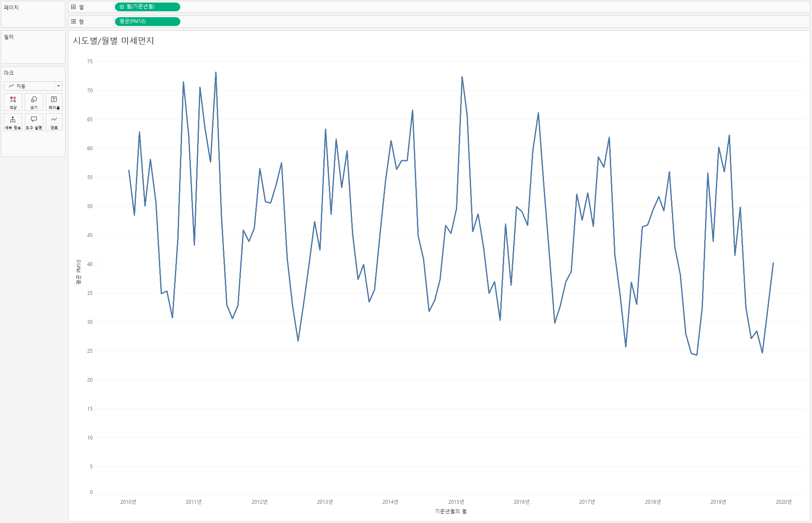
Task: Open the 자동 mark type dropdown
Action: point(29,86)
